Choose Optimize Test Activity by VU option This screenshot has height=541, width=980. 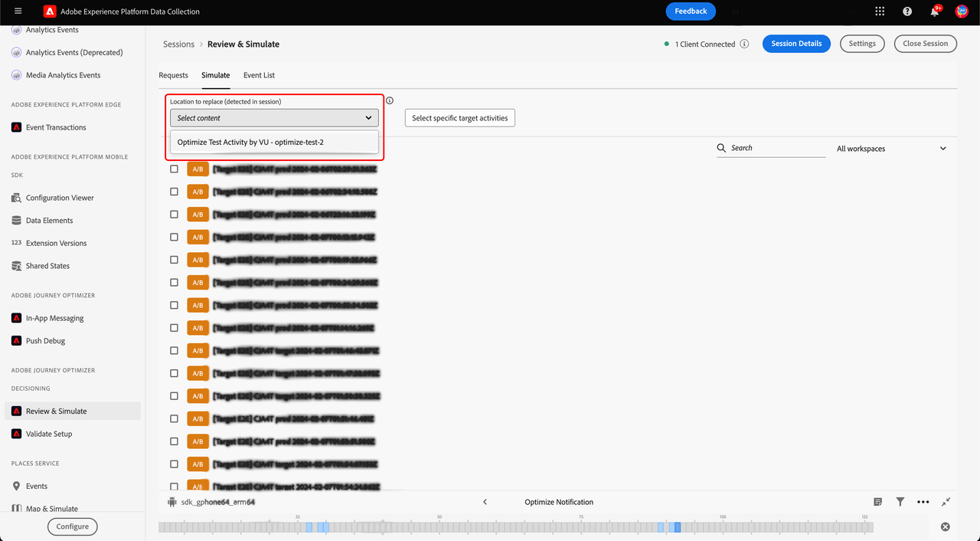[x=274, y=142]
